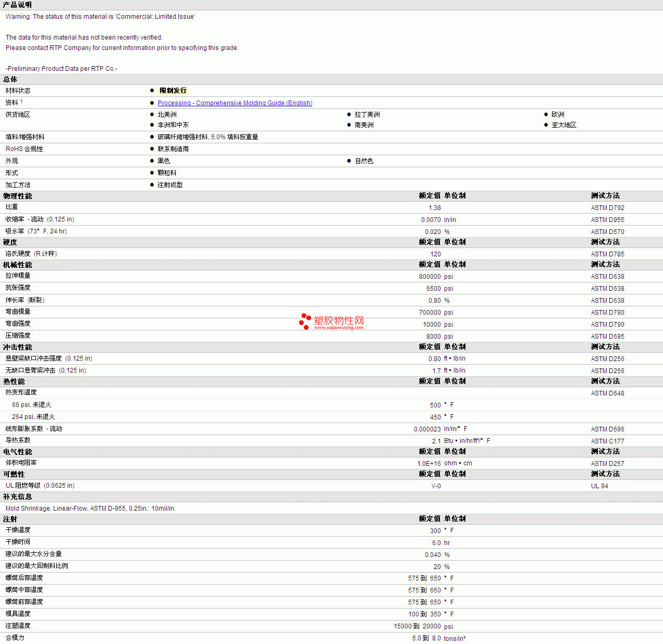Viewport: 663px width, 644px height.
Task: Click the ASTM D955 test method
Action: [608, 220]
